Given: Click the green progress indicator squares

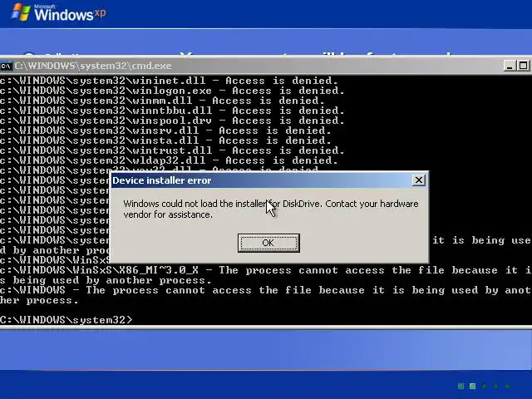Looking at the screenshot, I should pos(484,386).
